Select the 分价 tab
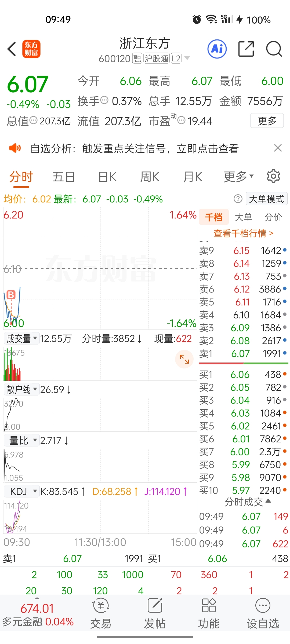This screenshot has height=644, width=290. [x=273, y=217]
